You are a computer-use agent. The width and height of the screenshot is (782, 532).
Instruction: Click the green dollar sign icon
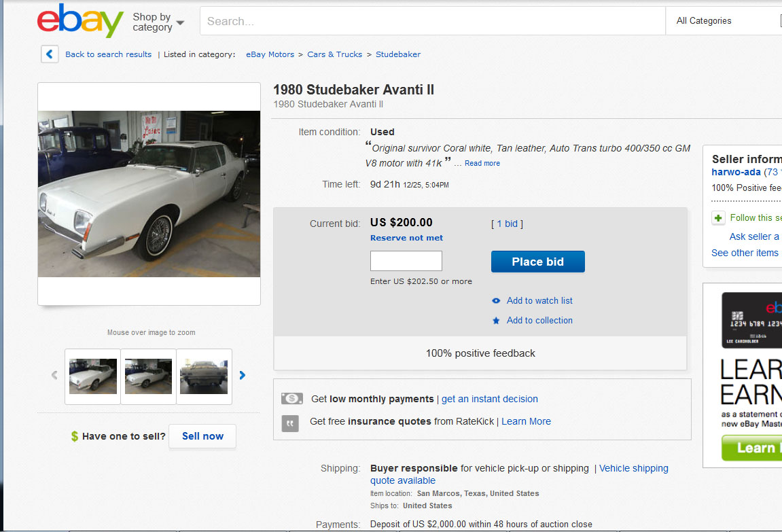coord(75,436)
